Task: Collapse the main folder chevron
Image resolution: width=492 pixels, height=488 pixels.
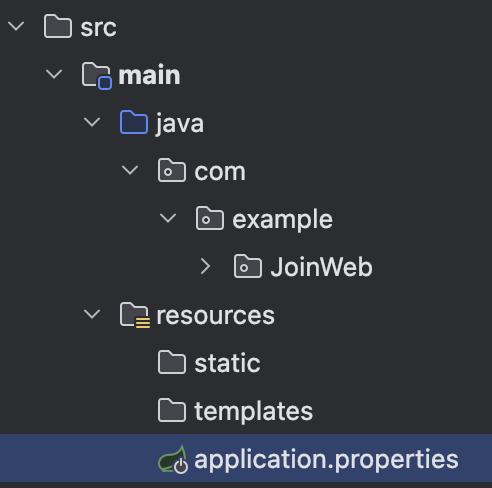Action: coord(54,74)
